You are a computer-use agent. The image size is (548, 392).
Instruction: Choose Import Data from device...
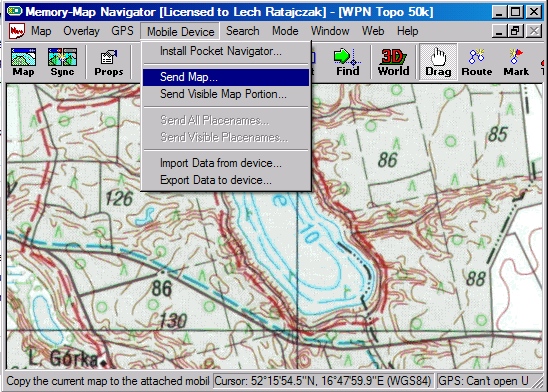coord(226,163)
